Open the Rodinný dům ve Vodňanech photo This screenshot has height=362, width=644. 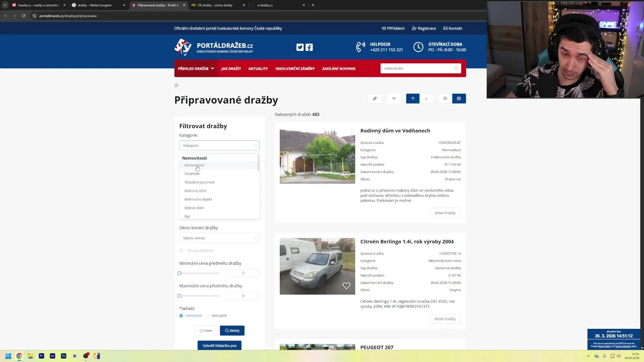click(x=317, y=156)
